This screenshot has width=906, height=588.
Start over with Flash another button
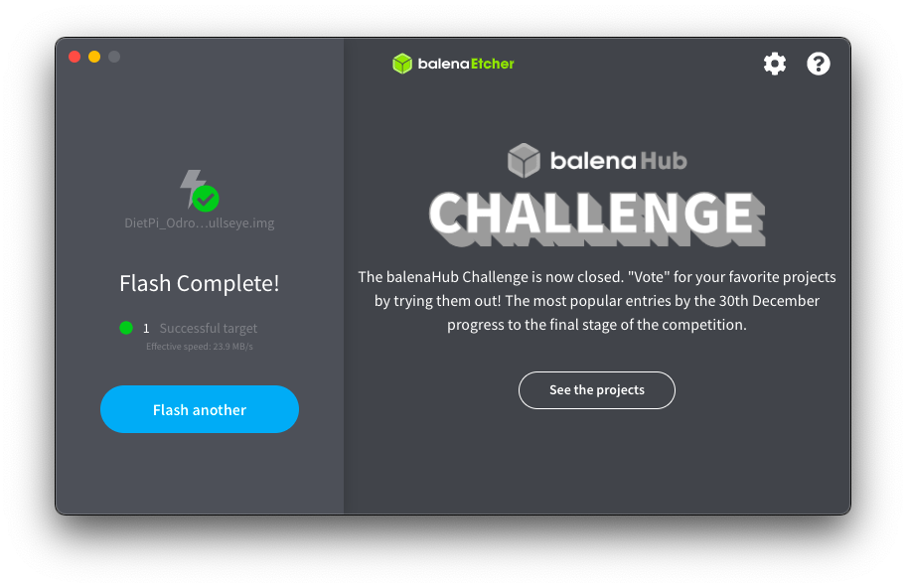point(200,409)
